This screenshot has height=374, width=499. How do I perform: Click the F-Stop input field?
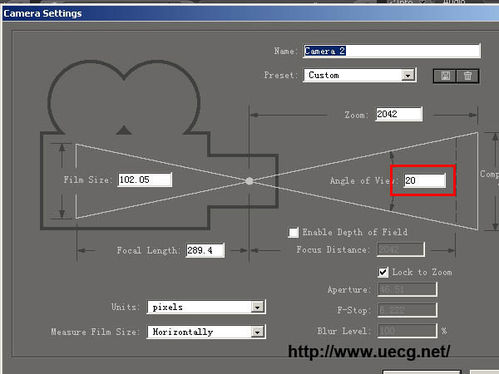tap(407, 310)
